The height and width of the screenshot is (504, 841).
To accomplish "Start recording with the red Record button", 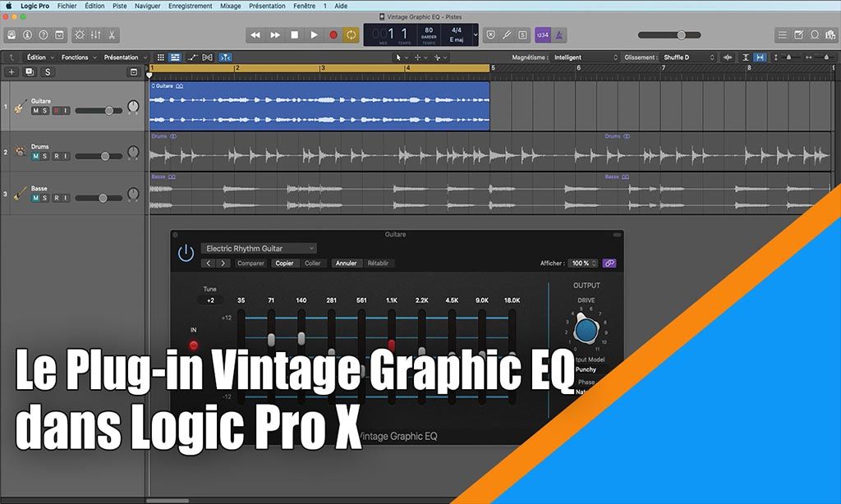I will [x=333, y=34].
